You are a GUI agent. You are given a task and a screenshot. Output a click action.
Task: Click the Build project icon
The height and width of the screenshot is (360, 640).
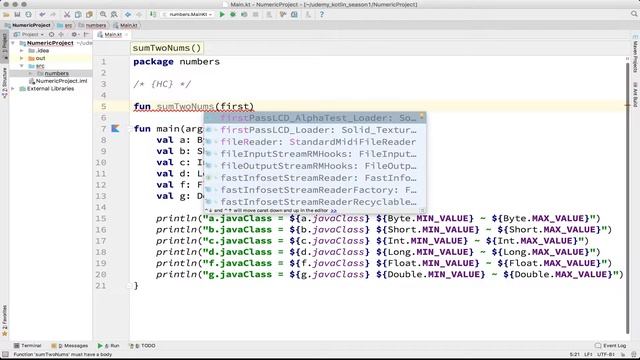click(153, 14)
